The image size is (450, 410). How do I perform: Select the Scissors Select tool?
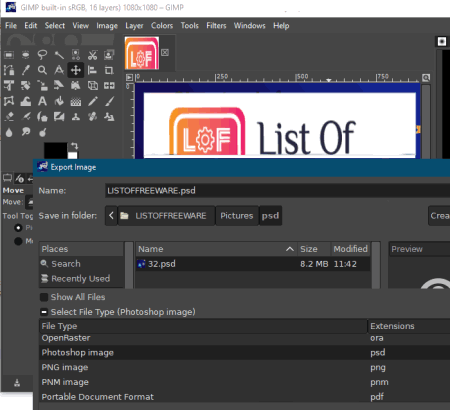pos(92,55)
